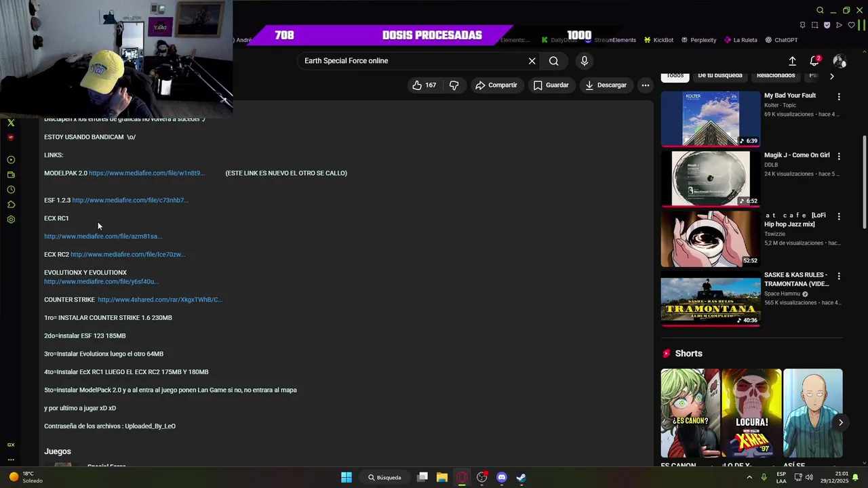Click the snapshot capture icon in toolbar
Viewport: 868px width, 488px height.
click(x=814, y=25)
